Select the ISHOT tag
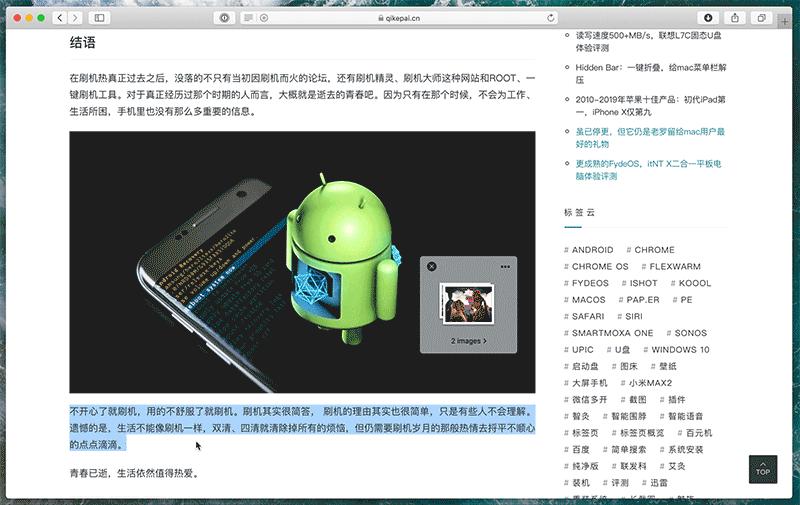The image size is (800, 505). [x=639, y=283]
